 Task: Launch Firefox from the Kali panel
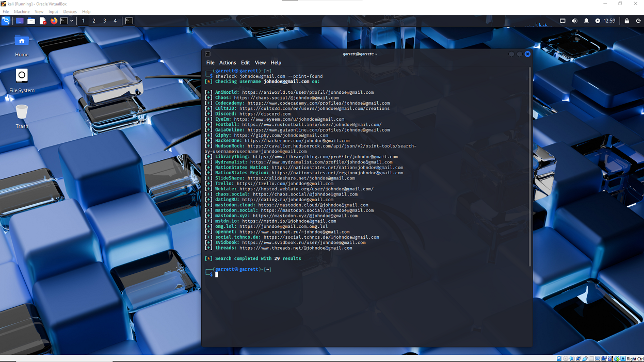pyautogui.click(x=54, y=21)
